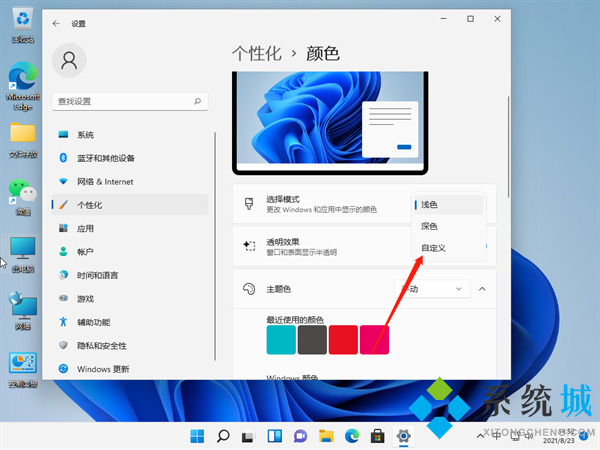Click the Bluetooth icon in sidebar
Viewport: 600px width, 450px height.
click(x=63, y=158)
